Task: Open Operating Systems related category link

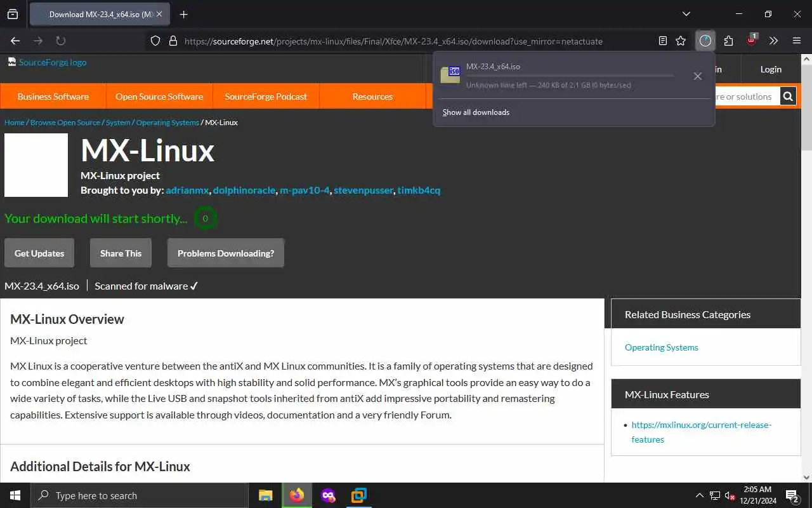Action: click(x=662, y=347)
